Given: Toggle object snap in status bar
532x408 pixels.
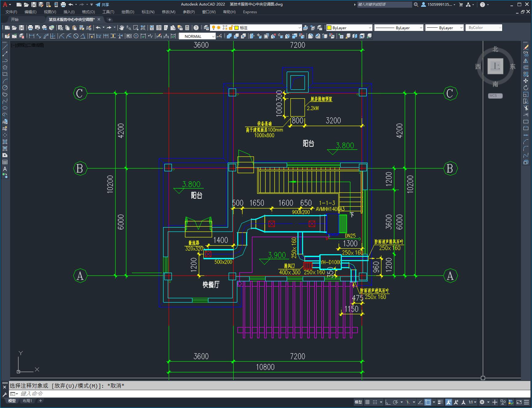Looking at the screenshot, I should click(428, 402).
